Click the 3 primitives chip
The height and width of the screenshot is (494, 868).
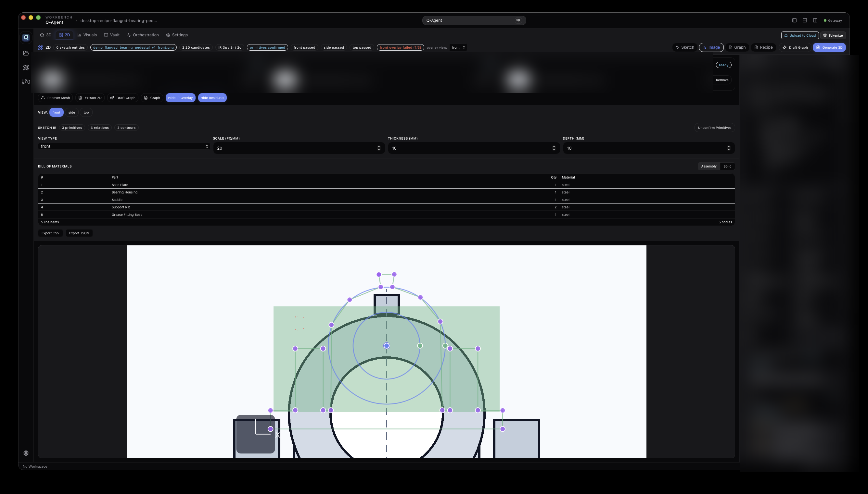(x=72, y=128)
